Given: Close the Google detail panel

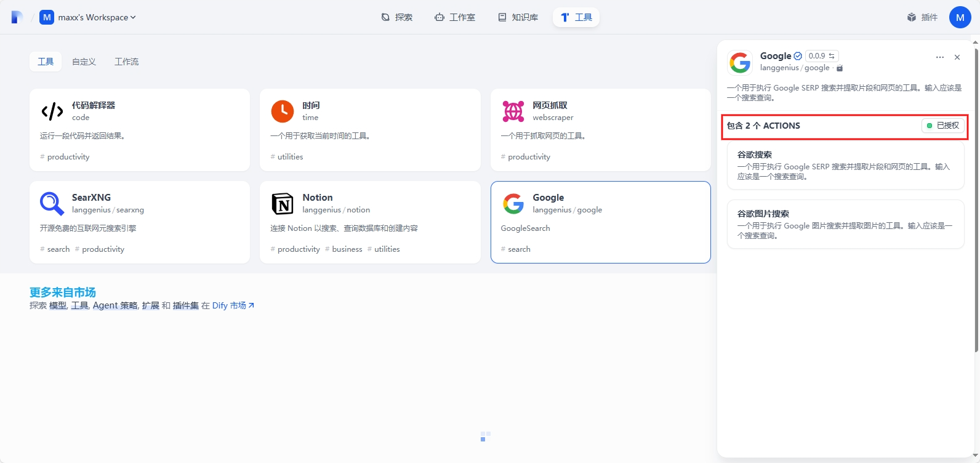Looking at the screenshot, I should pyautogui.click(x=957, y=57).
